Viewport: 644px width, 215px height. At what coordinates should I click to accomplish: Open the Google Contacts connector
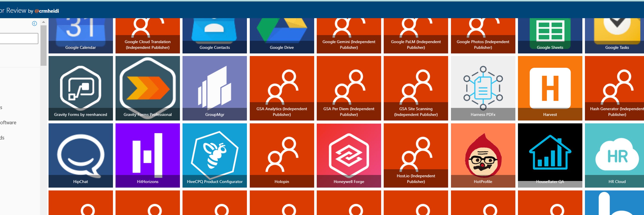click(214, 35)
